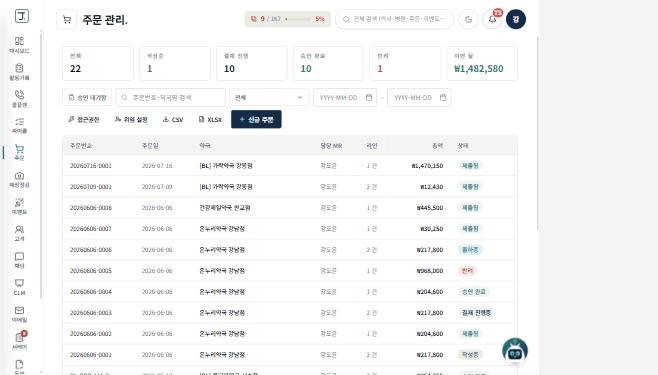Toggle dark mode moon icon

click(x=469, y=19)
